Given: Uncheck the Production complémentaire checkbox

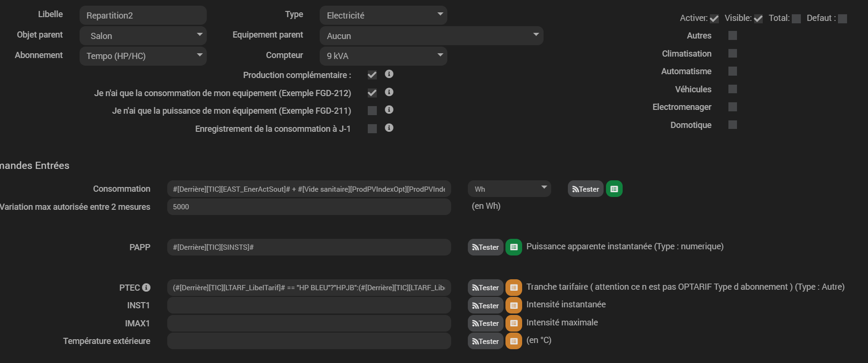Looking at the screenshot, I should [x=372, y=75].
